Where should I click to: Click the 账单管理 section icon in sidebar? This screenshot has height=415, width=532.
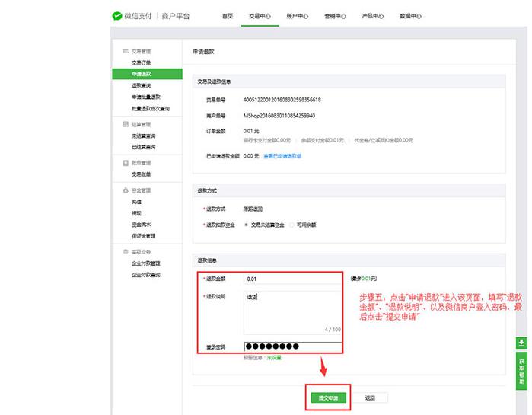125,163
